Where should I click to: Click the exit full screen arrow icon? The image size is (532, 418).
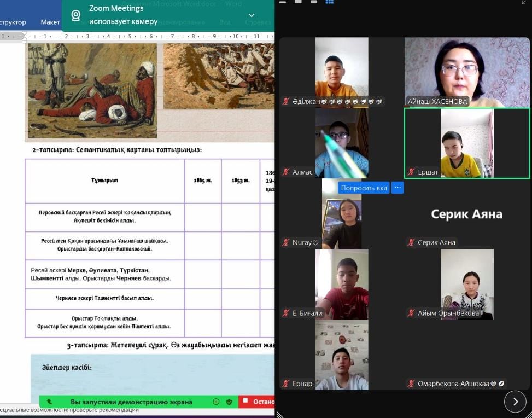coord(524,2)
